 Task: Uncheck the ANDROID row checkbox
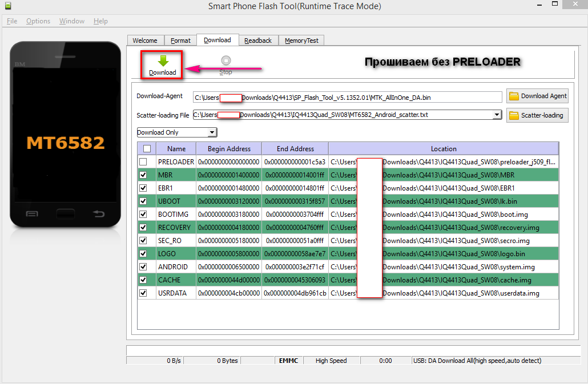(x=143, y=266)
